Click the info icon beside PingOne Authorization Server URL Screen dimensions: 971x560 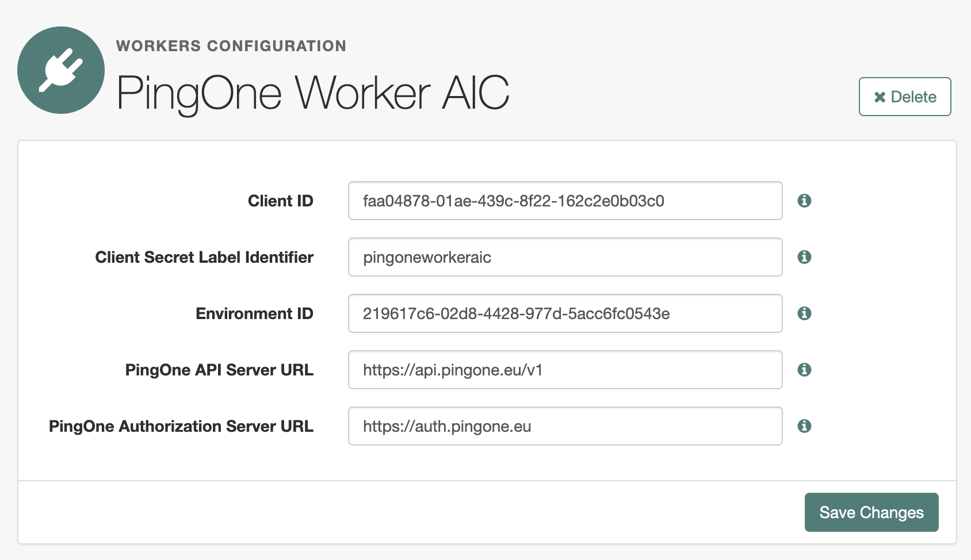click(x=805, y=426)
